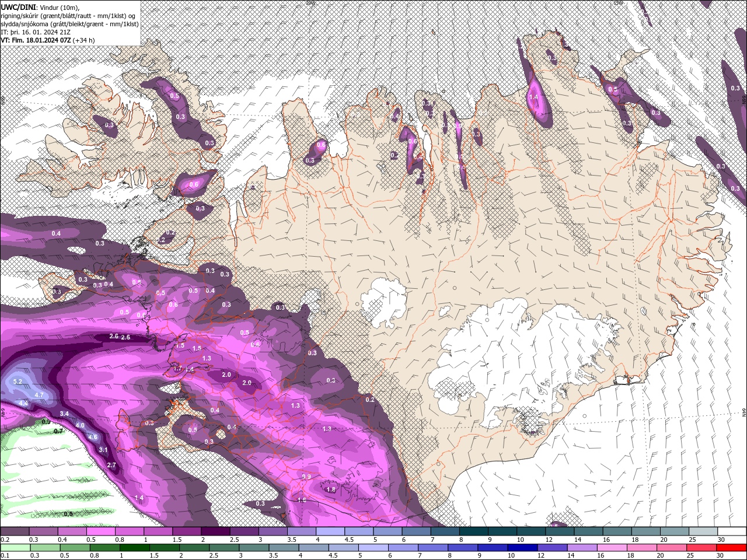This screenshot has height=560, width=747.
Task: Click the 3.4 precipitation value on the map
Action: (64, 414)
